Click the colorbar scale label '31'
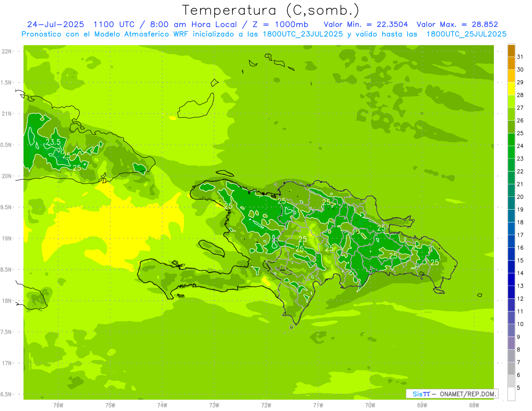Viewport: 532px width, 411px height. point(520,57)
